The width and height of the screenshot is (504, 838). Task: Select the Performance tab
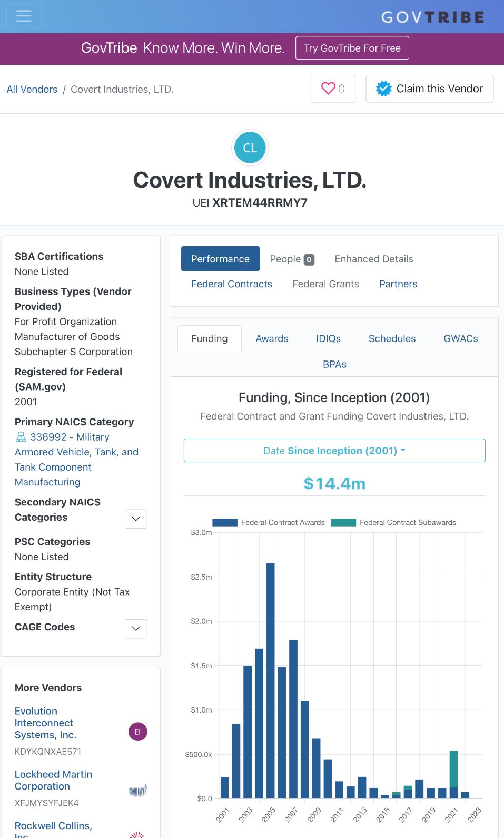[220, 259]
